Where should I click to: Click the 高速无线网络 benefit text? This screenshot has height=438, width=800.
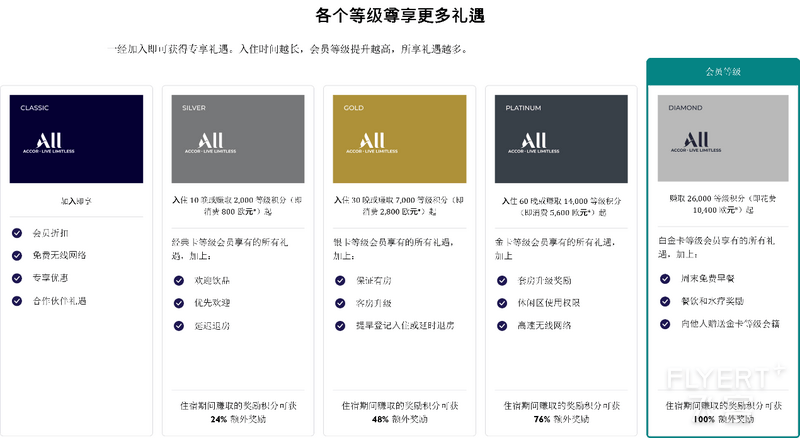544,326
